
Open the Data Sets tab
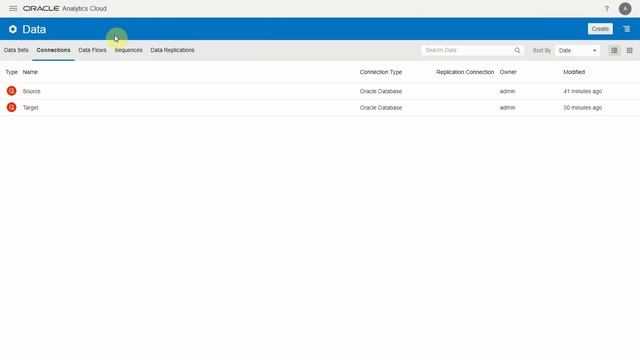pyautogui.click(x=16, y=50)
